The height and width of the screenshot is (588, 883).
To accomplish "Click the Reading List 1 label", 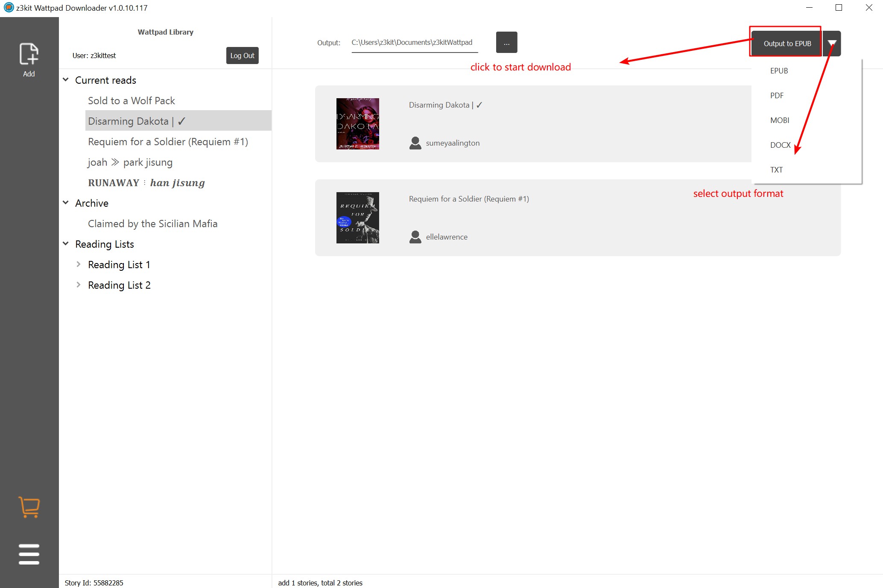I will click(x=119, y=265).
